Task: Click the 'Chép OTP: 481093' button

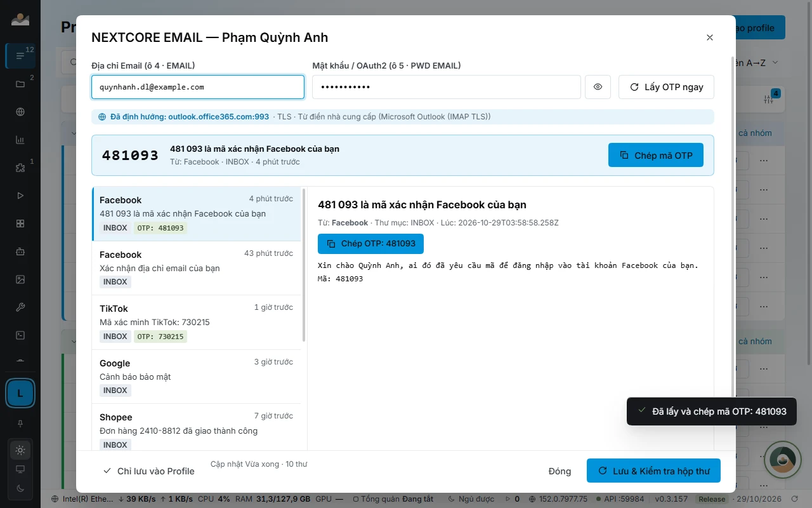Action: coord(370,244)
